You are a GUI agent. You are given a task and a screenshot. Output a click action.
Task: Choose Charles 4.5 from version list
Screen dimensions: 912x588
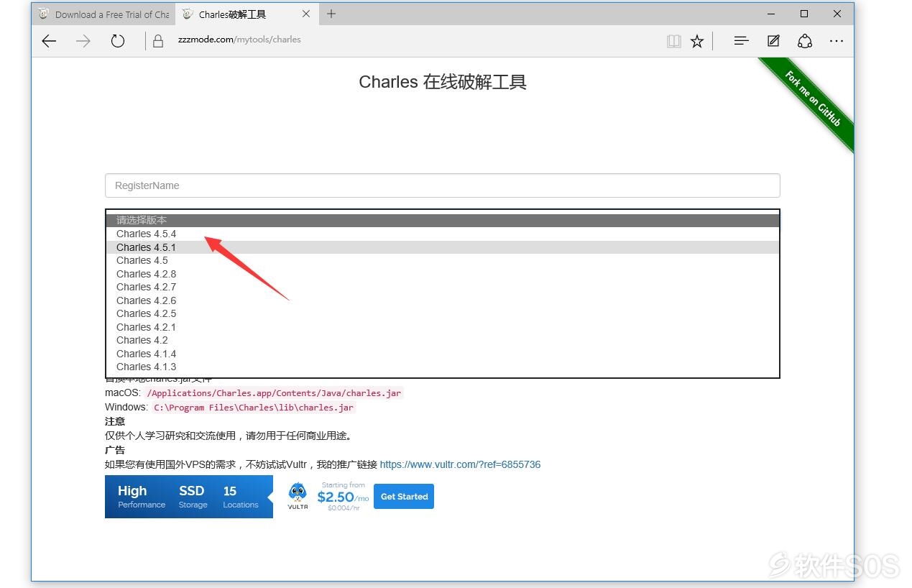tap(443, 260)
